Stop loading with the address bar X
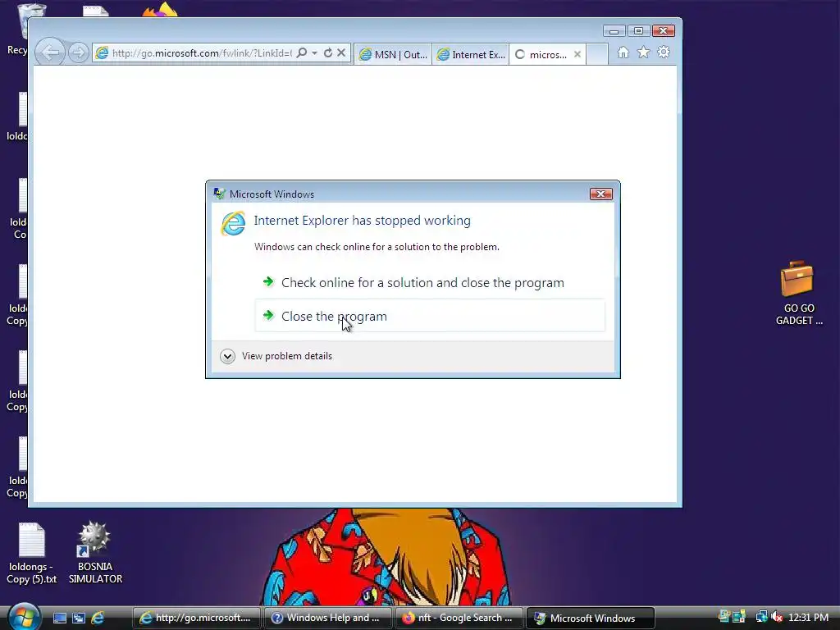The width and height of the screenshot is (840, 630). (341, 52)
